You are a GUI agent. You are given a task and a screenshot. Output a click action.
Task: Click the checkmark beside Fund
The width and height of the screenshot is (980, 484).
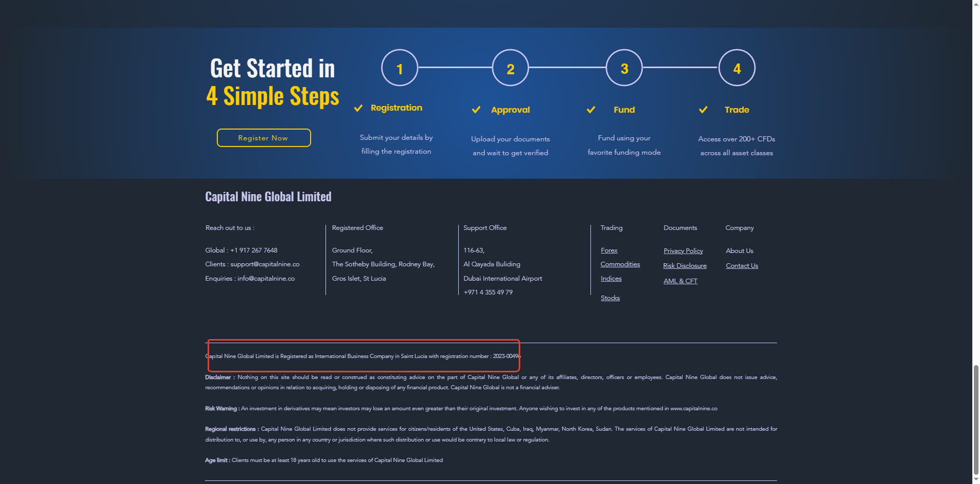click(x=591, y=110)
